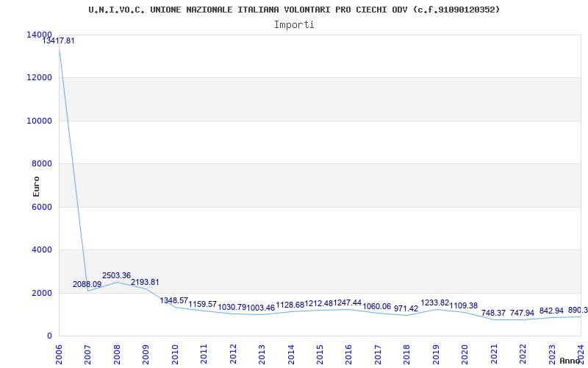Image resolution: width=588 pixels, height=368 pixels.
Task: Select data label 1030.79
Action: click(x=232, y=307)
